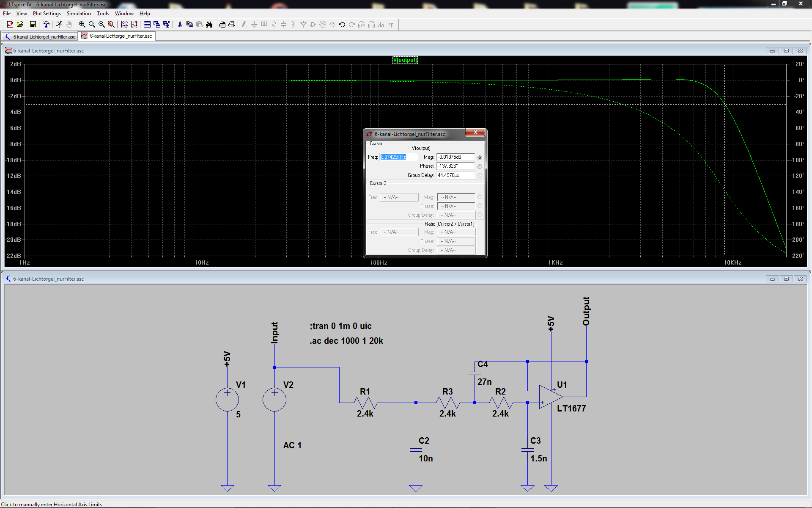Click the Cursor 1 Phase value field
This screenshot has height=508, width=812.
point(455,166)
